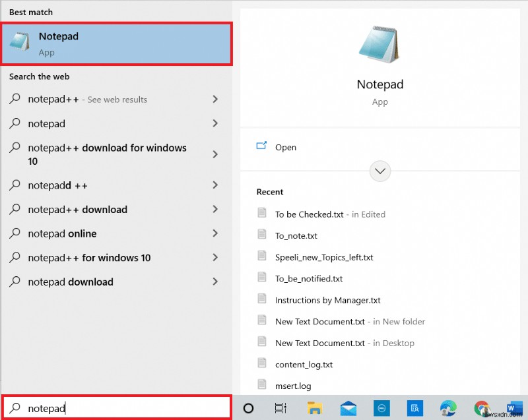528x420 pixels.
Task: Open File Explorer from the taskbar
Action: click(315, 407)
